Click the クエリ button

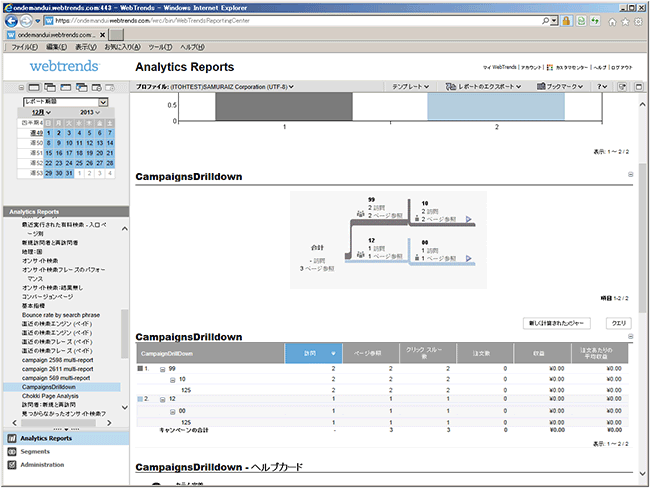point(618,323)
